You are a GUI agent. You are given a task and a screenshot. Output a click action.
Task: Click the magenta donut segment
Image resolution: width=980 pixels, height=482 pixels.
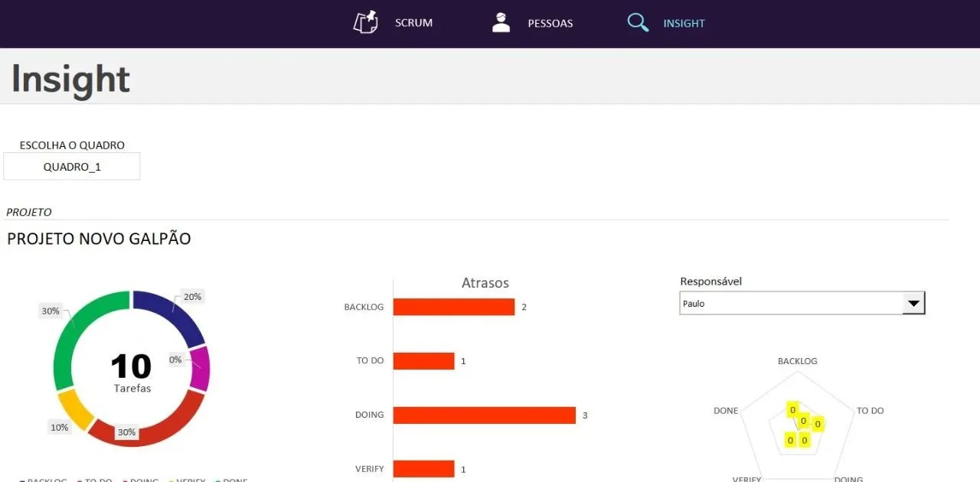click(200, 369)
